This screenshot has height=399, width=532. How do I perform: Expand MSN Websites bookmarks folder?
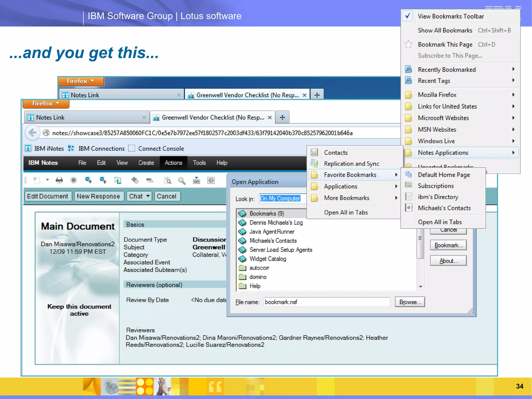(x=460, y=129)
